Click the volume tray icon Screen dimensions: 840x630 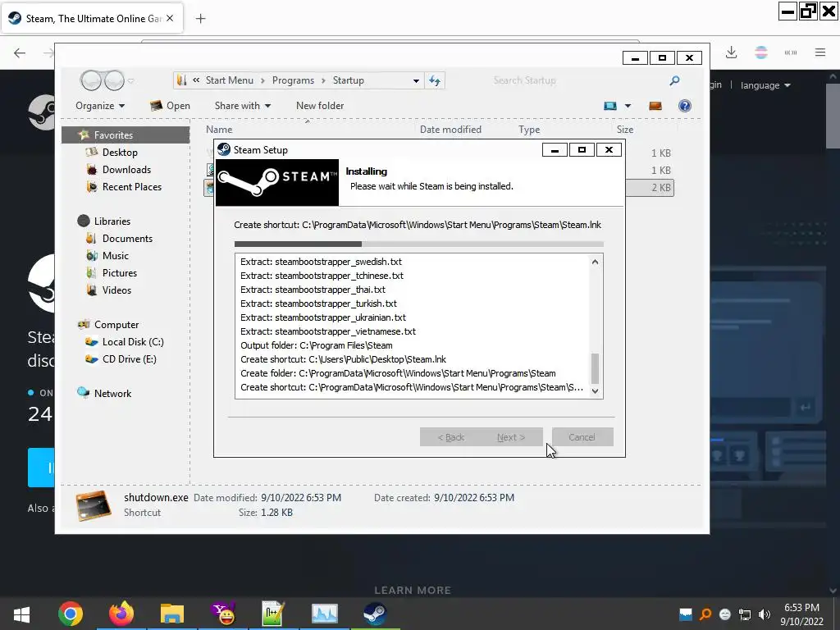(x=765, y=614)
